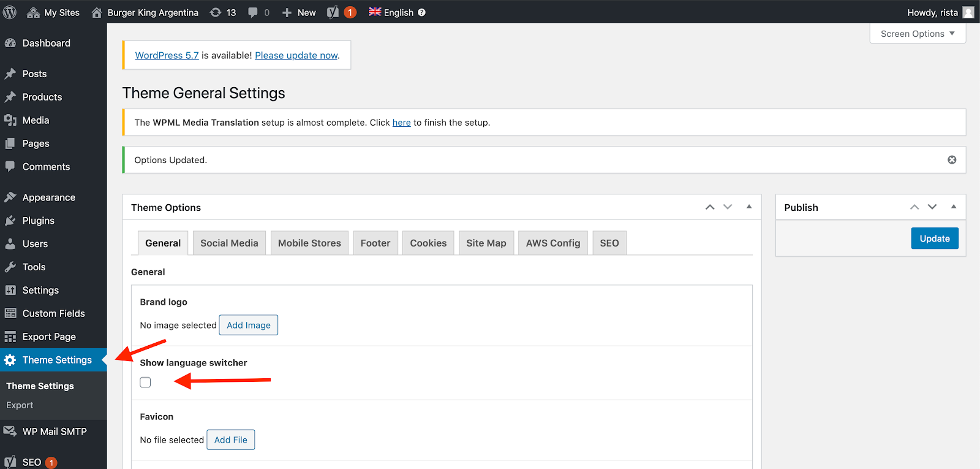The height and width of the screenshot is (469, 980).
Task: Click the SEO Yoast sidebar icon
Action: point(10,462)
